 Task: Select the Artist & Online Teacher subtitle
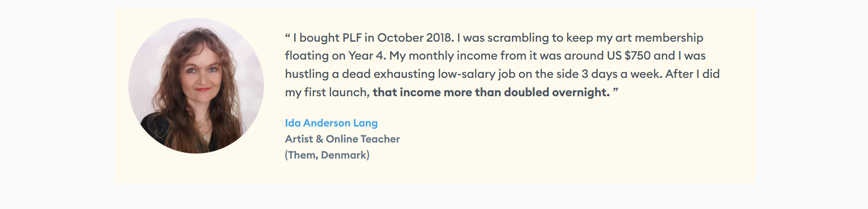[342, 139]
